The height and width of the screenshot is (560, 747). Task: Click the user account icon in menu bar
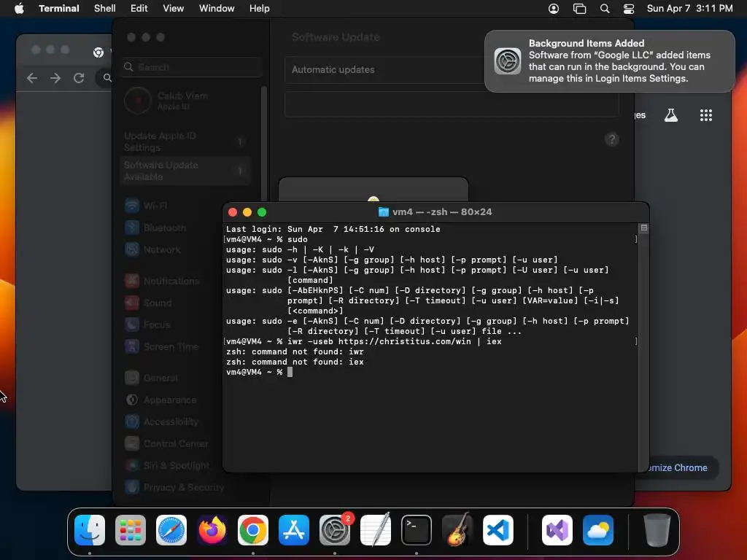(x=554, y=8)
